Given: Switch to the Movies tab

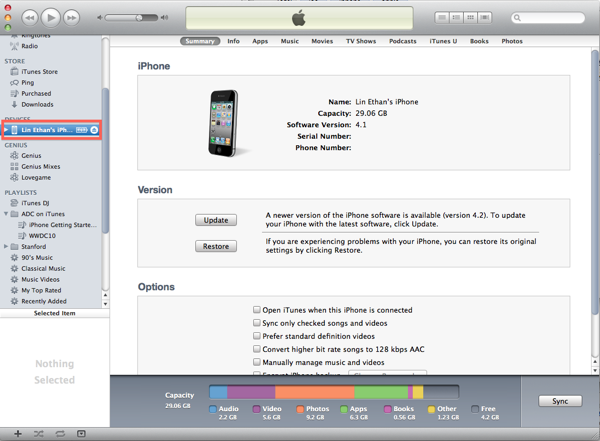Looking at the screenshot, I should tap(322, 41).
